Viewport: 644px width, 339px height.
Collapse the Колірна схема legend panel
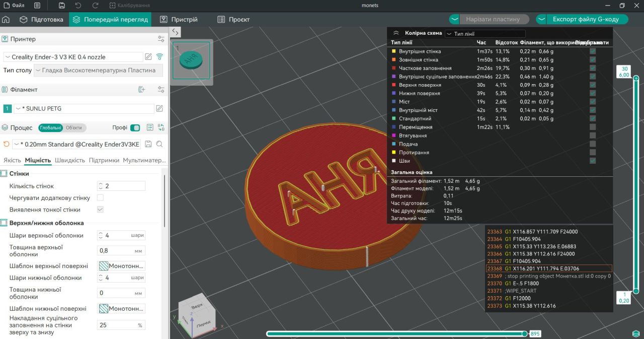coord(396,33)
